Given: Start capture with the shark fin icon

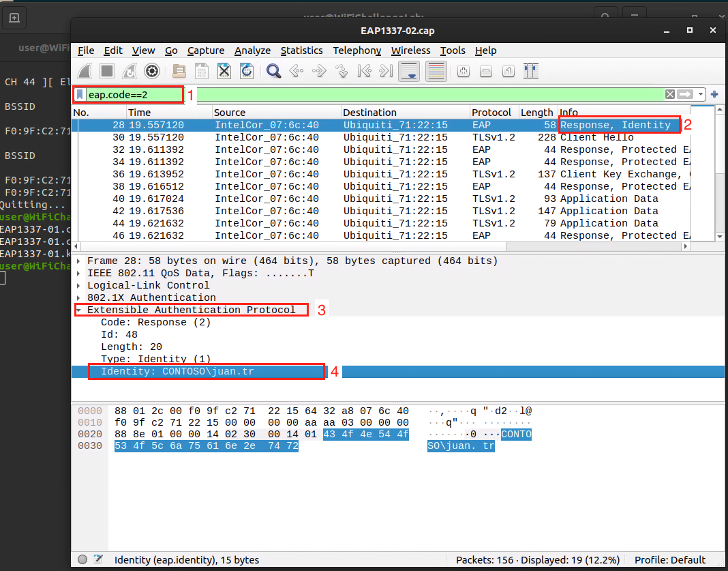Looking at the screenshot, I should tap(85, 71).
